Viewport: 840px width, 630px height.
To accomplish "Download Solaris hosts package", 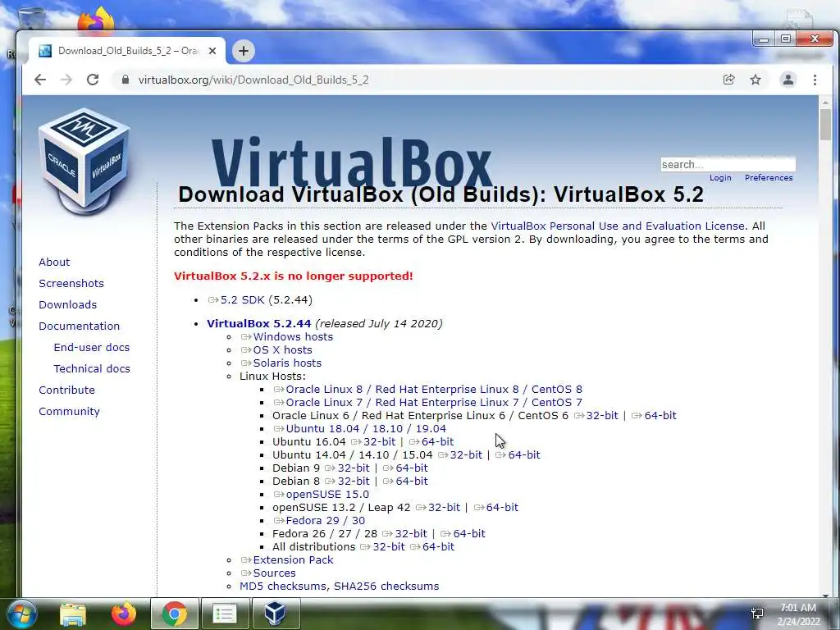I will [281, 363].
